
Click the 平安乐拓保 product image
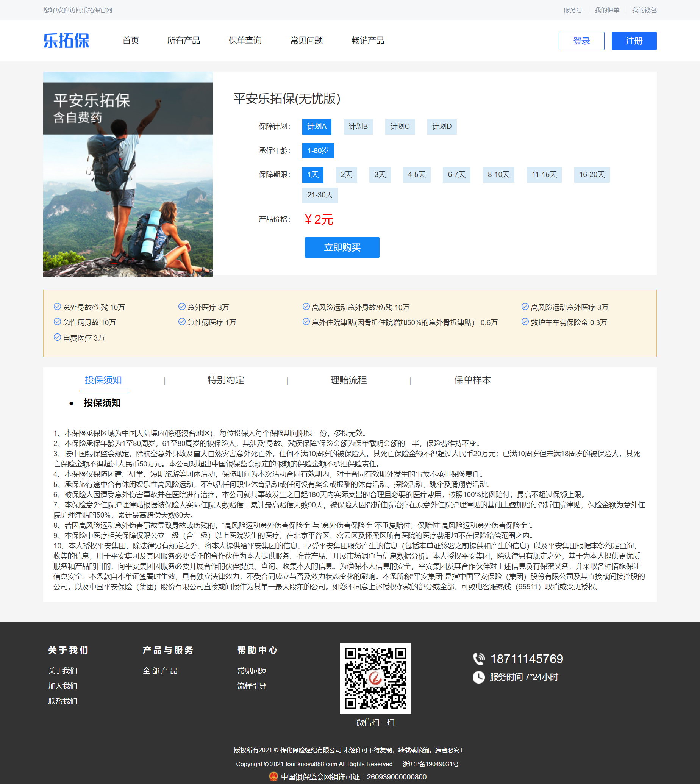tap(128, 174)
